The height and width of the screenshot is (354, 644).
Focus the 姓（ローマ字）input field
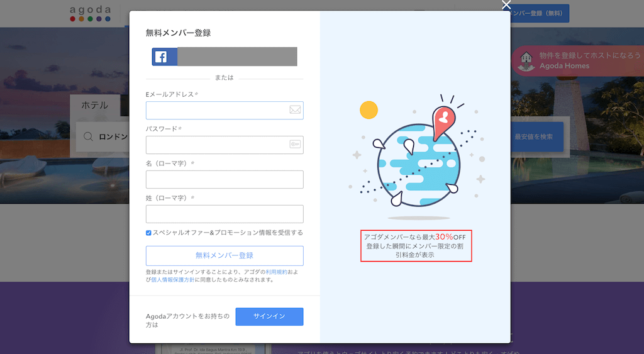[225, 214]
